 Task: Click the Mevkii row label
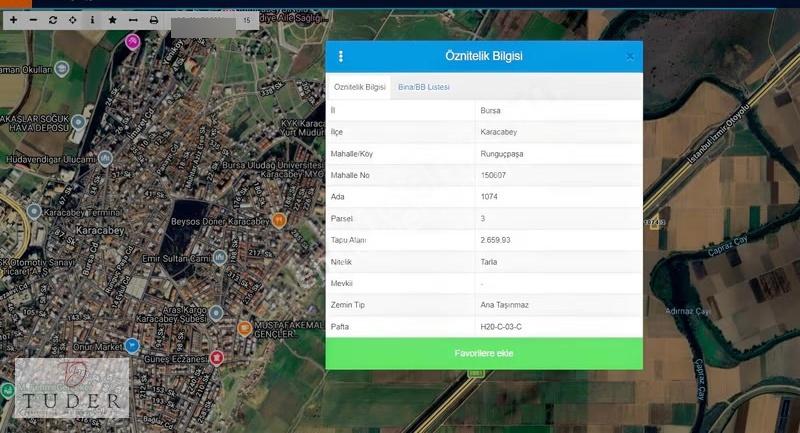[341, 283]
